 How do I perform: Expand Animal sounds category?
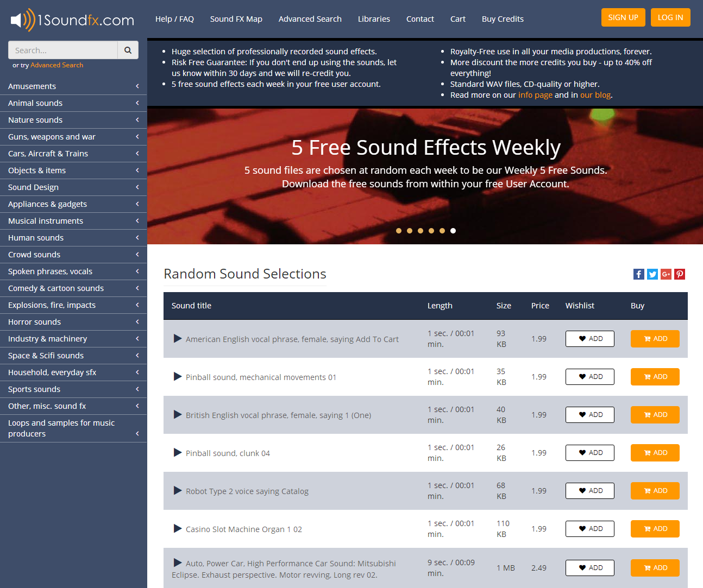click(x=73, y=103)
